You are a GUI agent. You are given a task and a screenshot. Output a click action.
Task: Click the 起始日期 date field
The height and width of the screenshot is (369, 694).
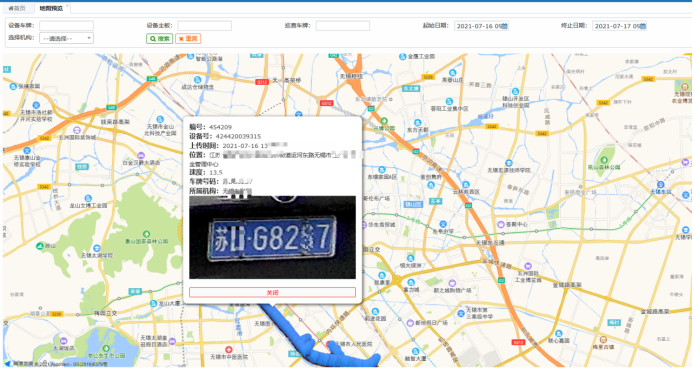(x=481, y=26)
